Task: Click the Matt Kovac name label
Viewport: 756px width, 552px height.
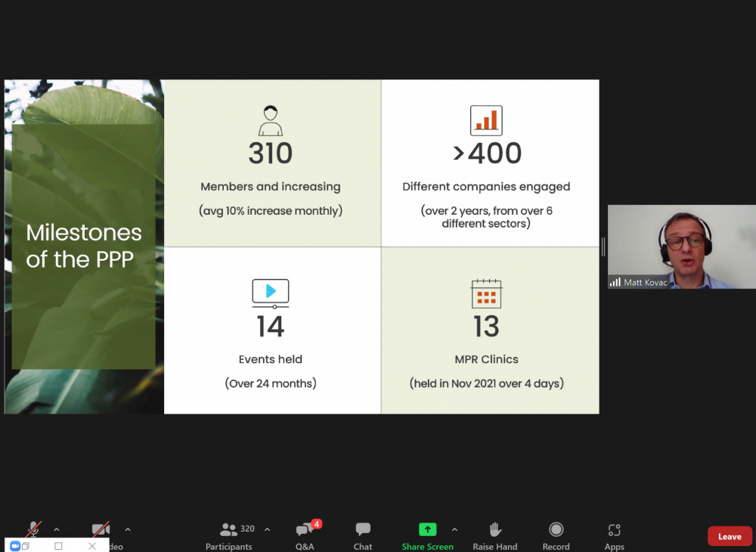Action: 645,282
